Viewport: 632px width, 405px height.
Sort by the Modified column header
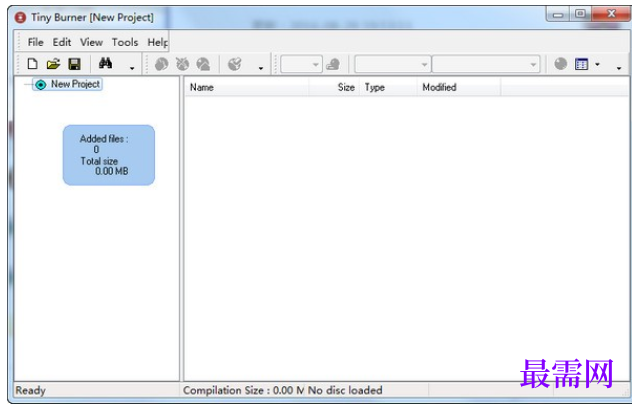pos(459,87)
